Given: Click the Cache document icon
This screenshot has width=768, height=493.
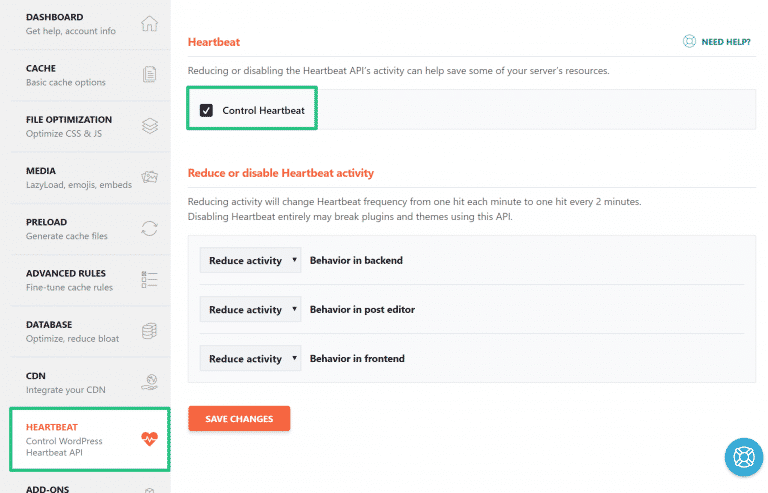Looking at the screenshot, I should [149, 75].
